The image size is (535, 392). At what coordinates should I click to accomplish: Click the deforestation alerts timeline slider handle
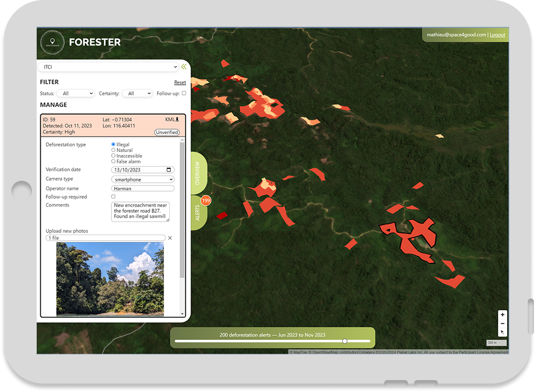[x=344, y=341]
